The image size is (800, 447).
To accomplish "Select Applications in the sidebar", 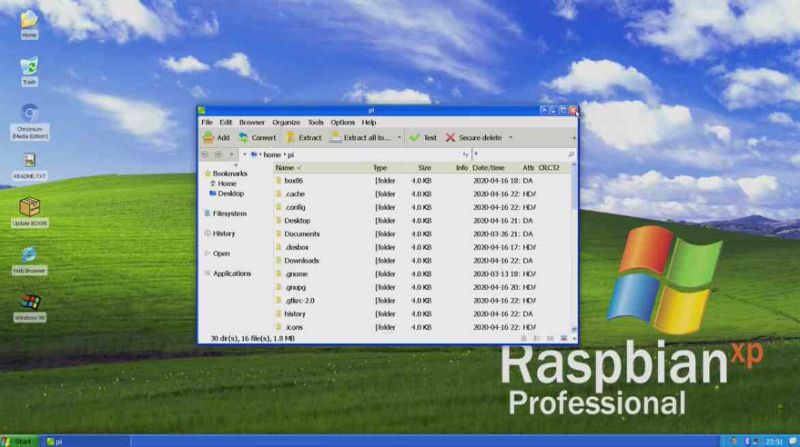I will click(x=228, y=274).
